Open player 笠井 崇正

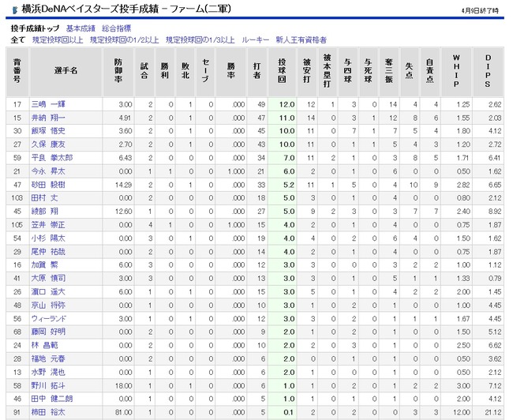[48, 225]
